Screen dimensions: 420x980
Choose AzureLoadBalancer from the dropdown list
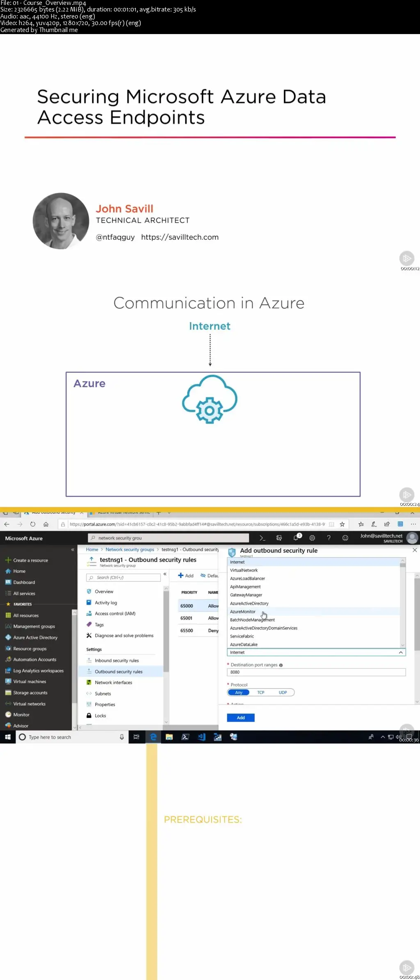pyautogui.click(x=248, y=578)
